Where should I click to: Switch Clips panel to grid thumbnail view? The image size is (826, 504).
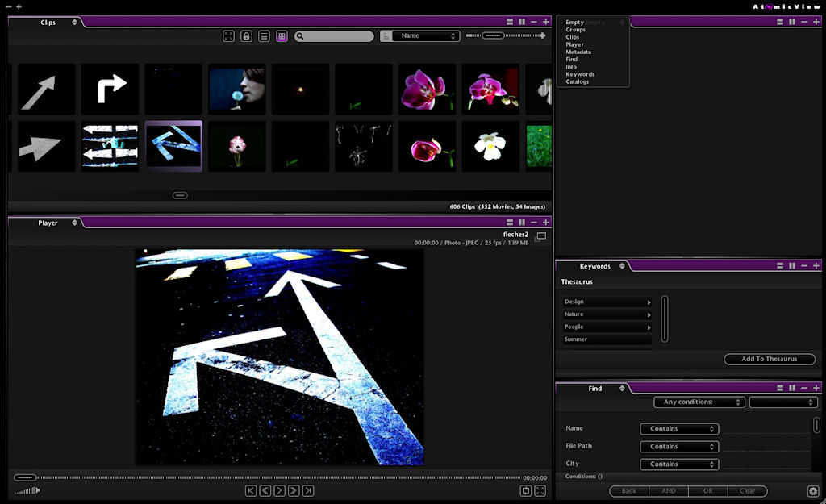282,36
